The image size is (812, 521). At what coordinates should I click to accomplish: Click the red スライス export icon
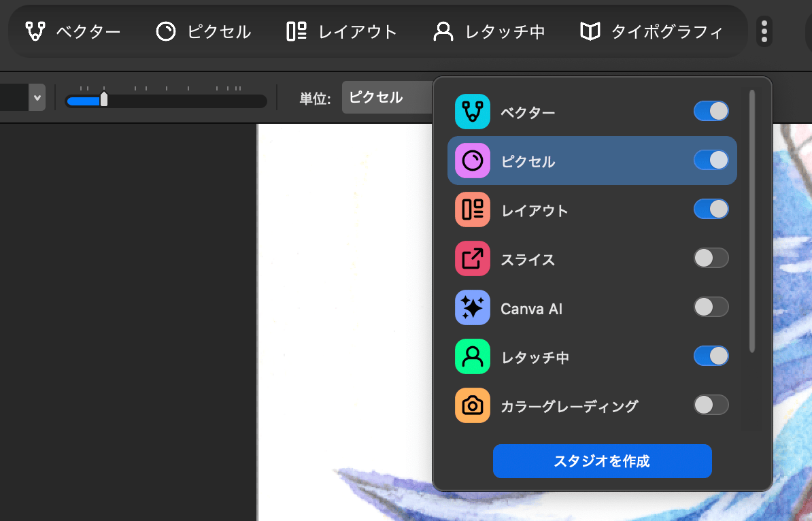point(472,258)
